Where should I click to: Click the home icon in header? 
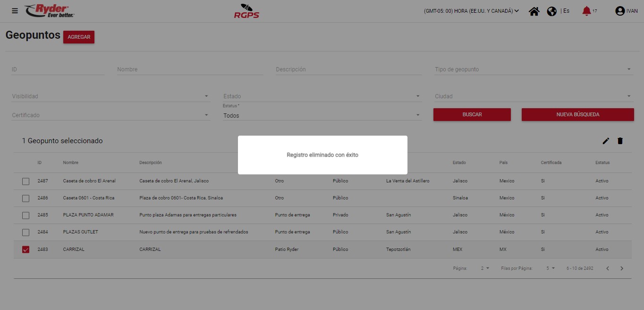[x=534, y=11]
